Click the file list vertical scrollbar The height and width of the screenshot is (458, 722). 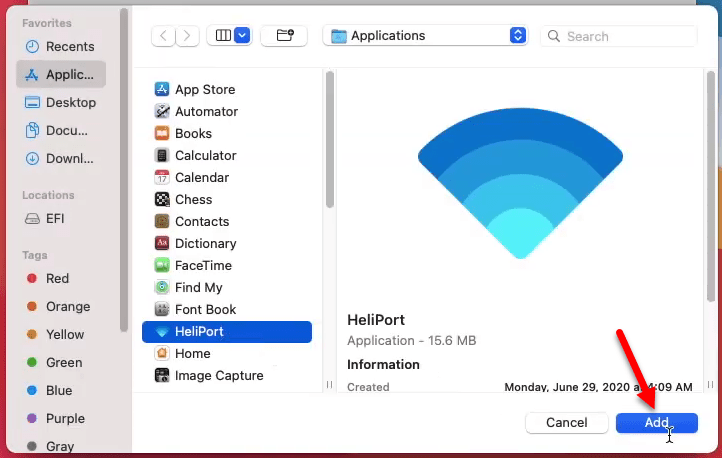[x=330, y=139]
